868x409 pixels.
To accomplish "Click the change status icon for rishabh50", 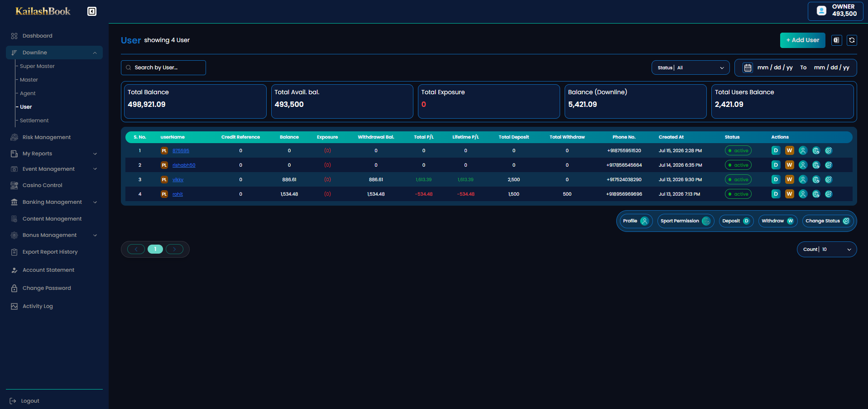I will (829, 165).
